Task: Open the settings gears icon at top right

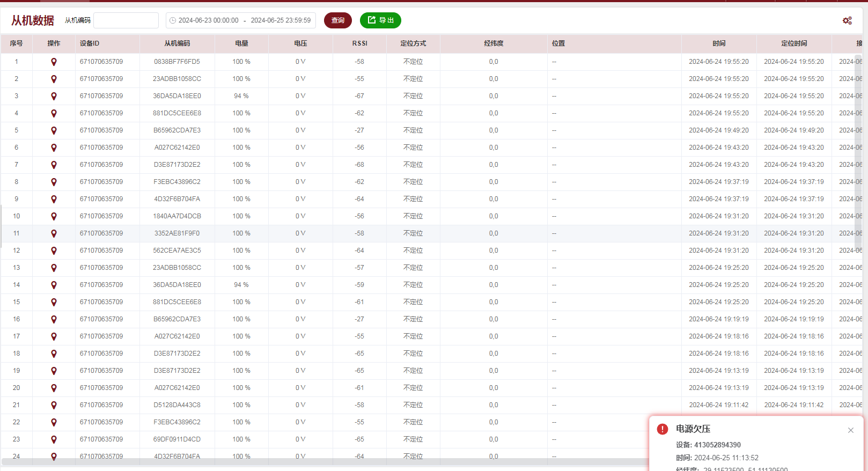Action: coord(847,20)
